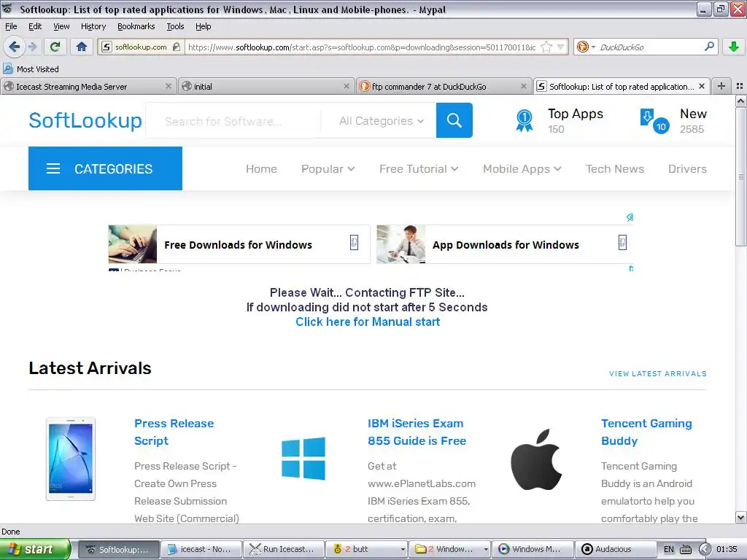Expand the Mobile Apps navigation dropdown
747x560 pixels.
(x=522, y=168)
